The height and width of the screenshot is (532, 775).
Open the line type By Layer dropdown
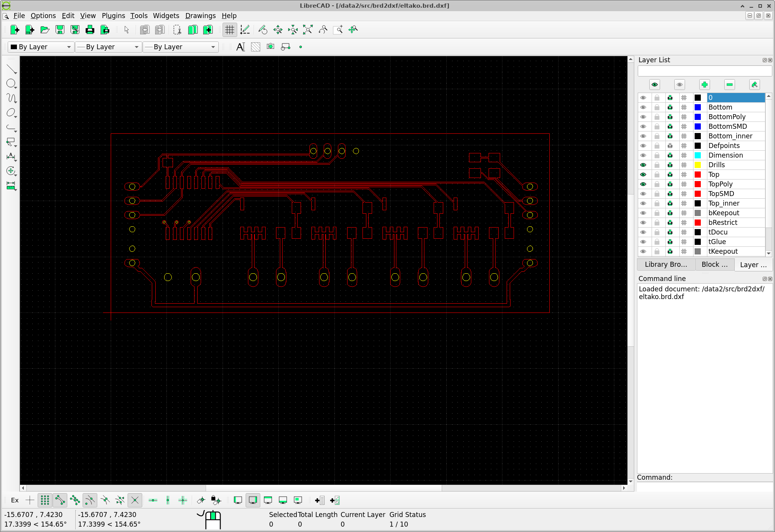click(x=181, y=47)
